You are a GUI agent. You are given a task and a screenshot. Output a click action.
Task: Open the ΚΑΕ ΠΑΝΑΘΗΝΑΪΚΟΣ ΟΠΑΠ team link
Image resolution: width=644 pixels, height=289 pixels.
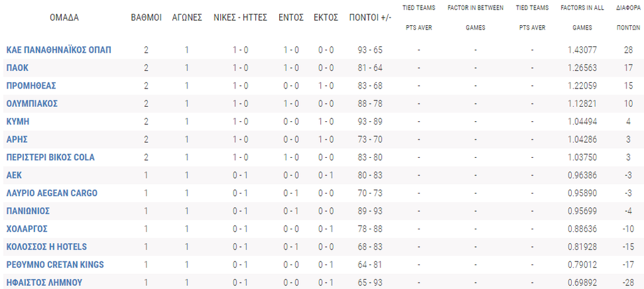pyautogui.click(x=58, y=50)
